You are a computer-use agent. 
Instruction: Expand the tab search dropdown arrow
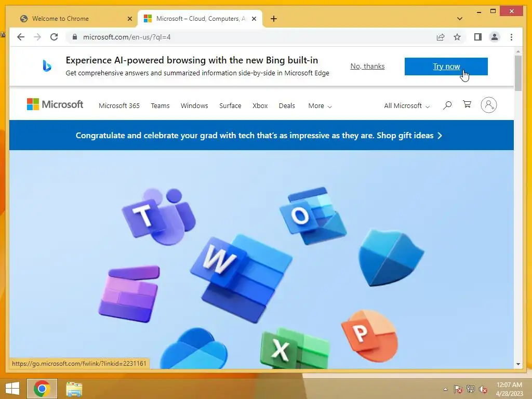coord(460,19)
